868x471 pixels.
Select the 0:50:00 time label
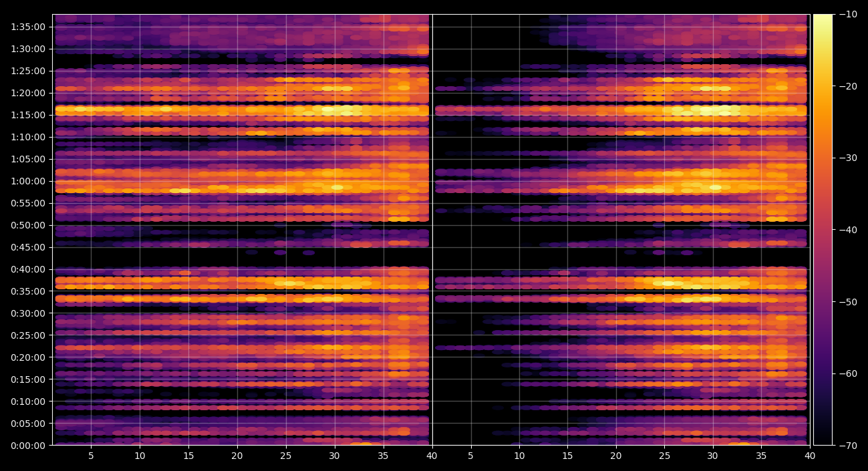[28, 225]
